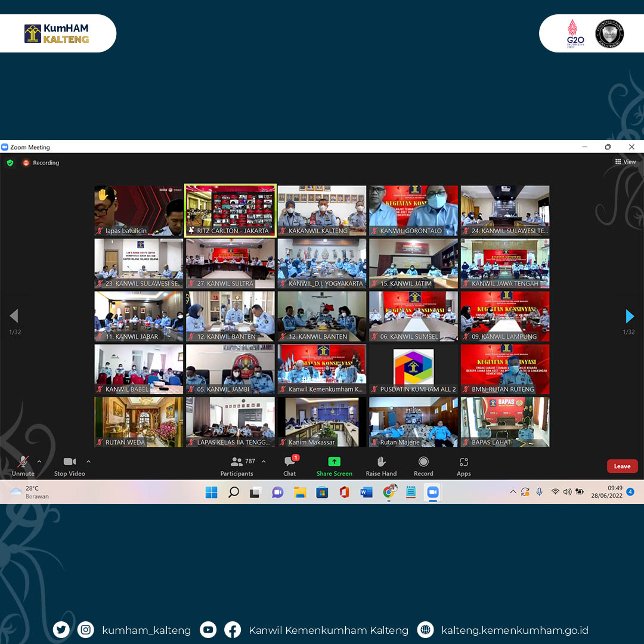Select Rutan Majene video tile
Screen dimensions: 644x644
[414, 422]
